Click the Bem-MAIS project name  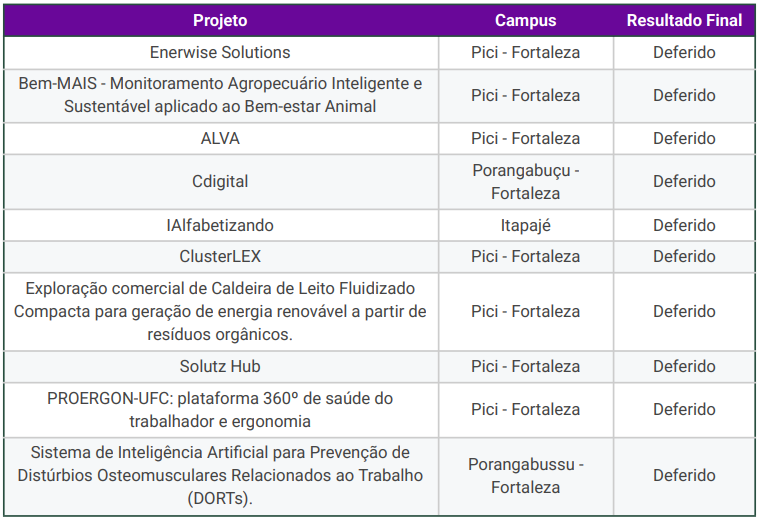[x=220, y=95]
